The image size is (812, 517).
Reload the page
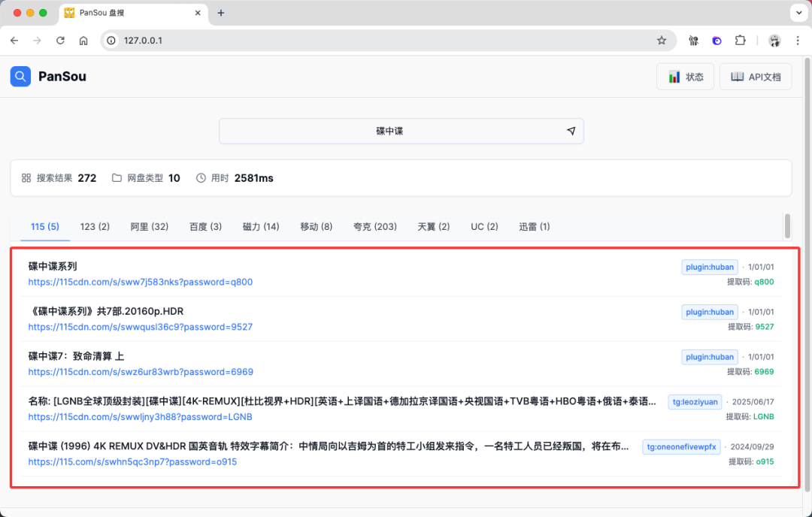click(60, 41)
